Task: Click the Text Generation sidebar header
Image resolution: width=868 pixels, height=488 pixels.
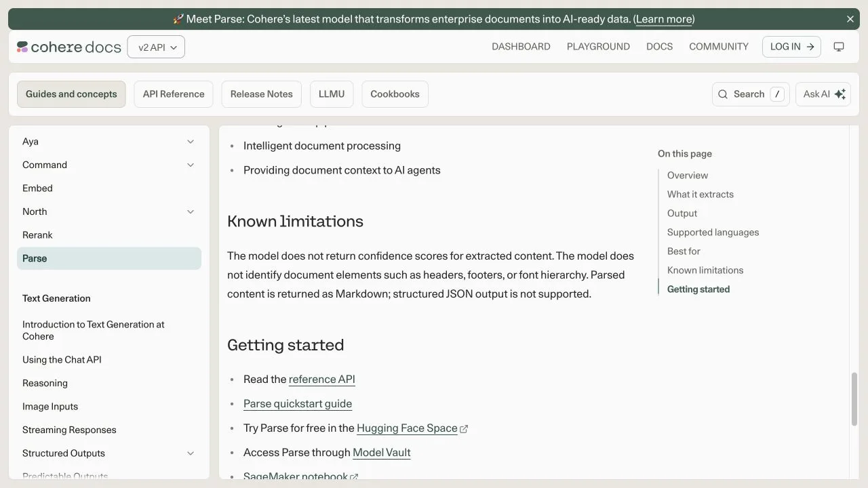Action: [56, 298]
